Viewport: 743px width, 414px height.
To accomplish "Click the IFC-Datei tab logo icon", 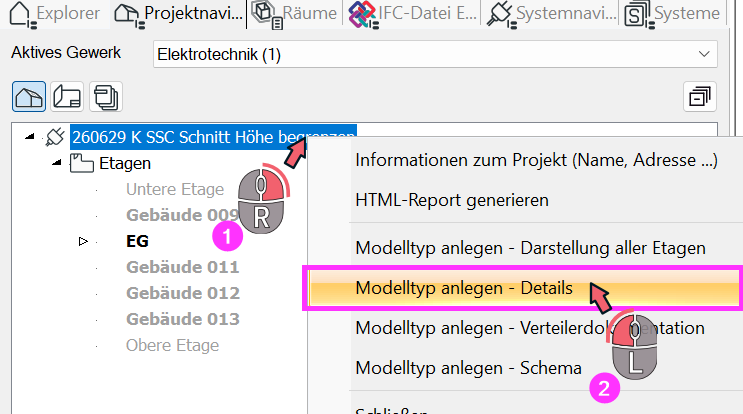I will (362, 14).
